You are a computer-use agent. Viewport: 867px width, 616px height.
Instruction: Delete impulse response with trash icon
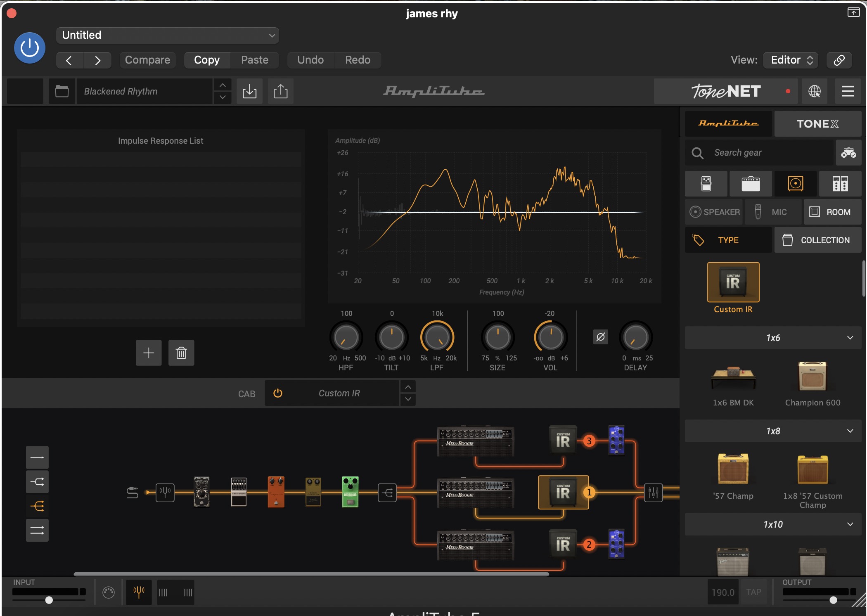181,353
